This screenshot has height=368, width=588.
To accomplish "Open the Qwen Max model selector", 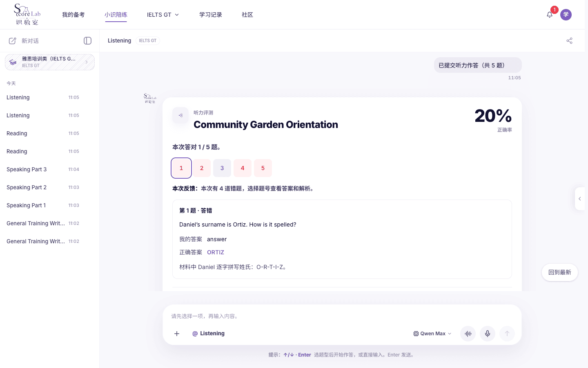I will tap(432, 334).
